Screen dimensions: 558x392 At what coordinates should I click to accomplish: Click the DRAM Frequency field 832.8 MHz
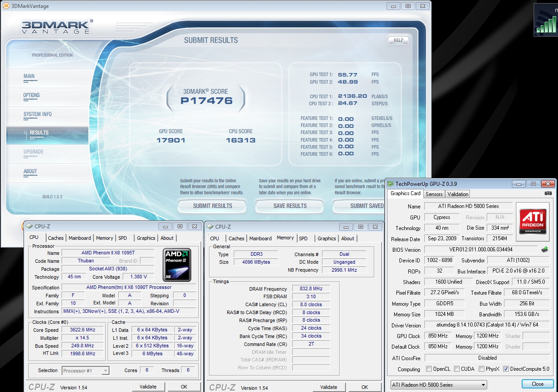(311, 288)
